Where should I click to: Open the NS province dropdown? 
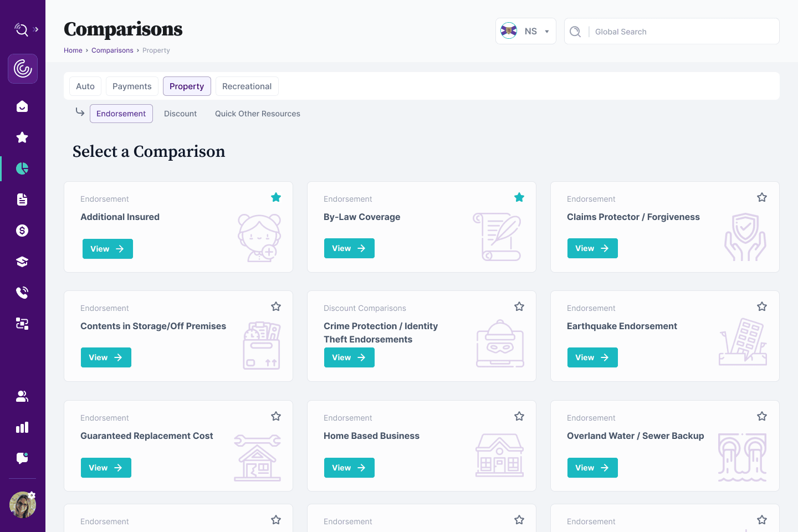525,32
